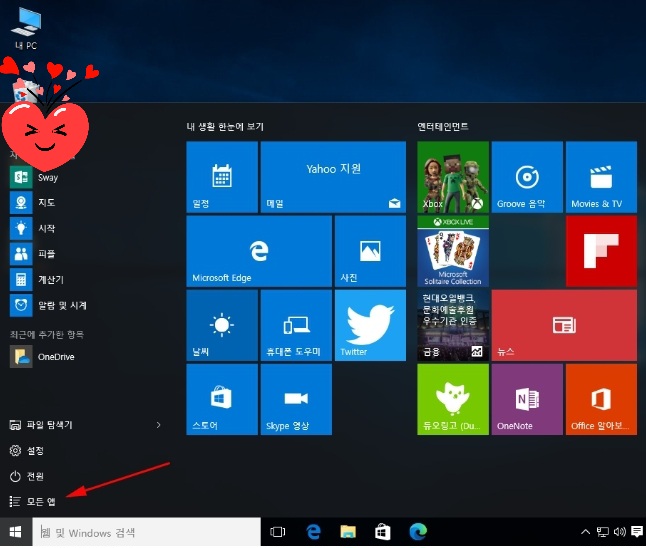Open the Movies & TV tile

(x=601, y=177)
